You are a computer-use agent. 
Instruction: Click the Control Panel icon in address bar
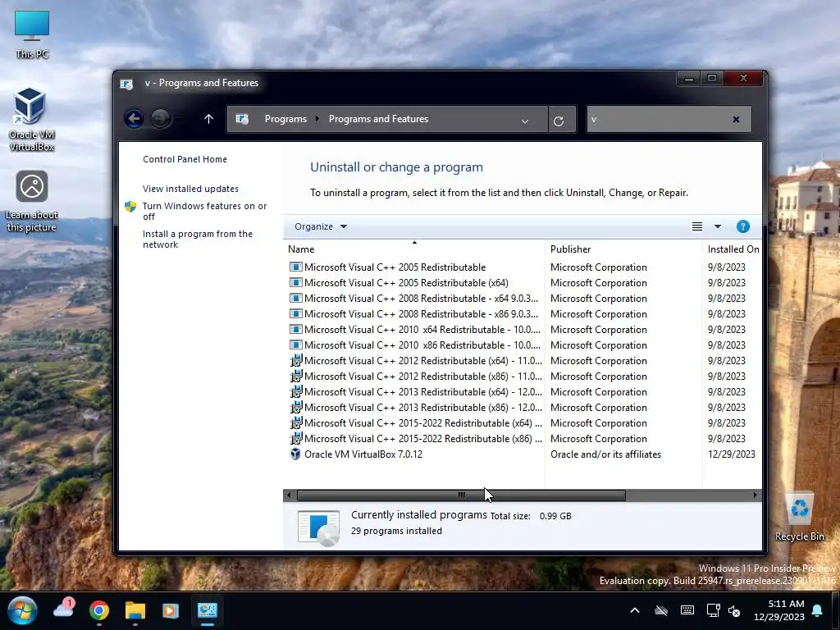click(242, 119)
